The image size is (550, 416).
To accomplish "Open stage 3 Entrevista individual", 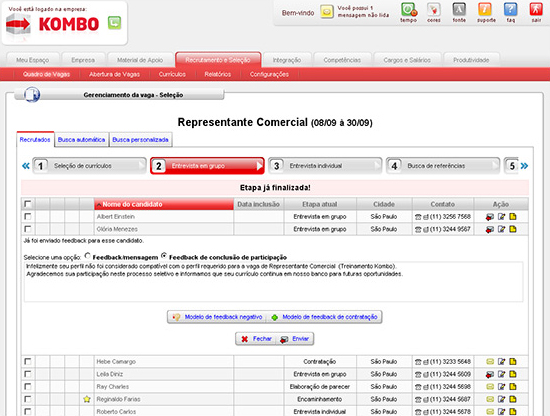I will tap(325, 166).
